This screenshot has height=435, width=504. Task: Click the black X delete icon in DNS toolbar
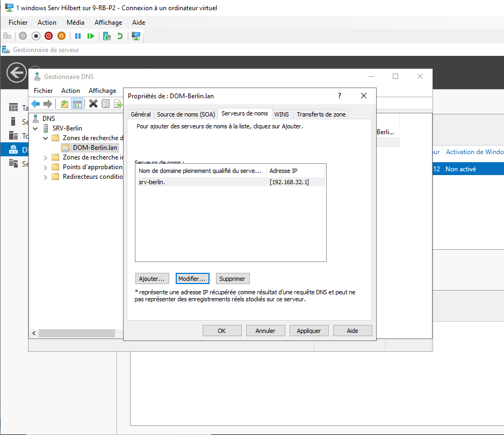(93, 104)
